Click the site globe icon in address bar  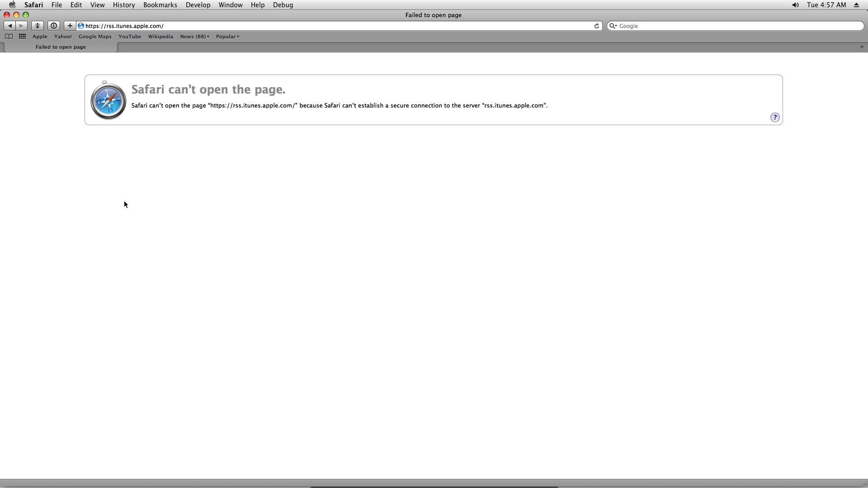click(x=81, y=26)
